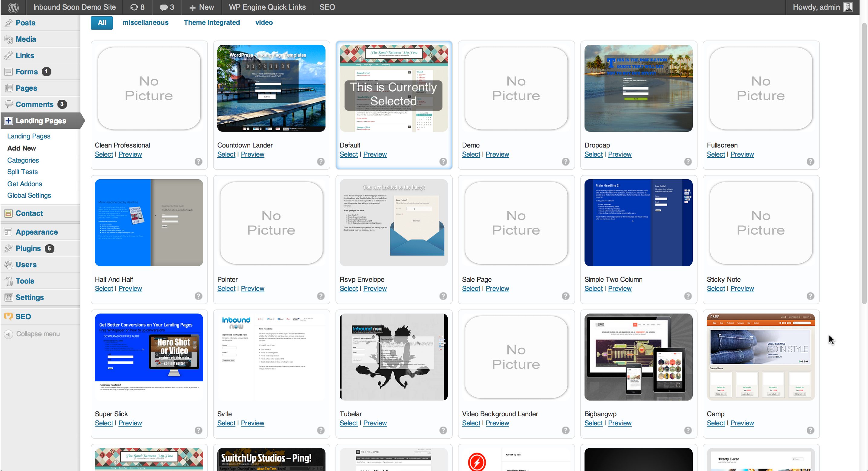The image size is (868, 471).
Task: Open the updates icon showing 8
Action: [137, 7]
